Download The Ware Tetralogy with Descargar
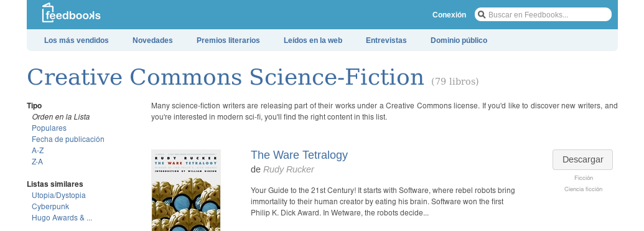 coord(582,159)
